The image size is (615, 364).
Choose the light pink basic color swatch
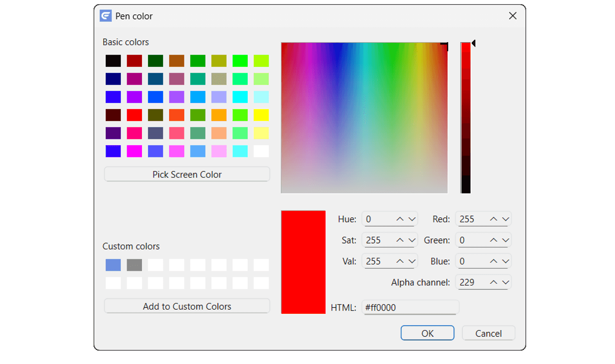219,151
